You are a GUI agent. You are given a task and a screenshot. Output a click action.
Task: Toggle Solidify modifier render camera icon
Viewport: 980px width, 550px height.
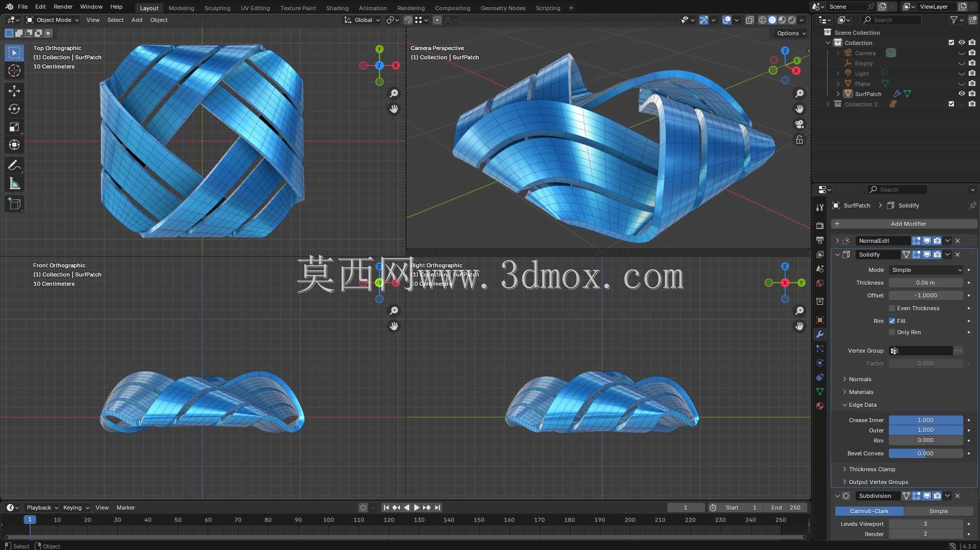click(x=937, y=255)
